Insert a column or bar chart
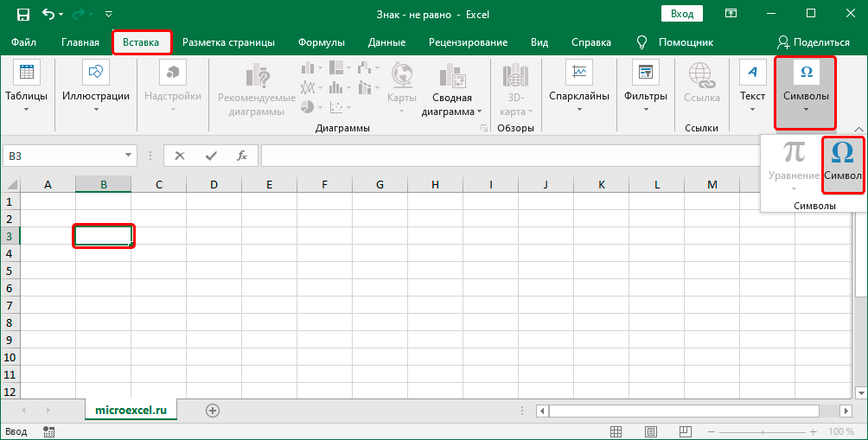 (x=311, y=68)
